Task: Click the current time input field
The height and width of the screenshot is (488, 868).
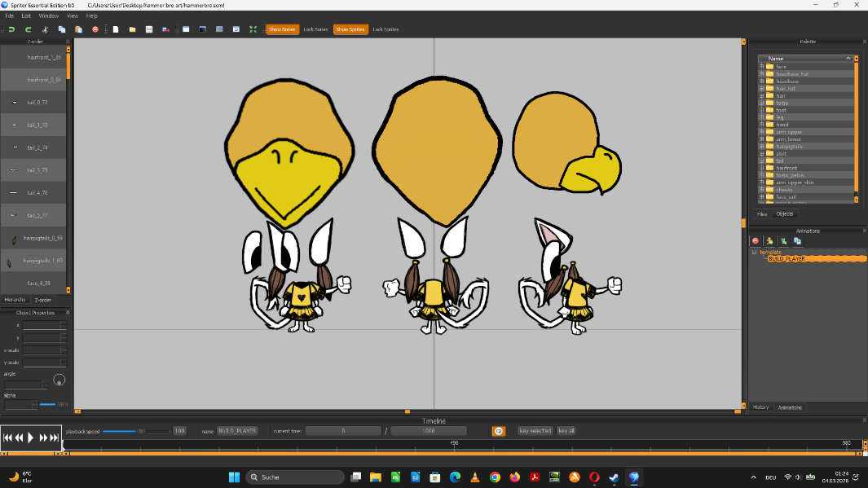Action: point(343,431)
